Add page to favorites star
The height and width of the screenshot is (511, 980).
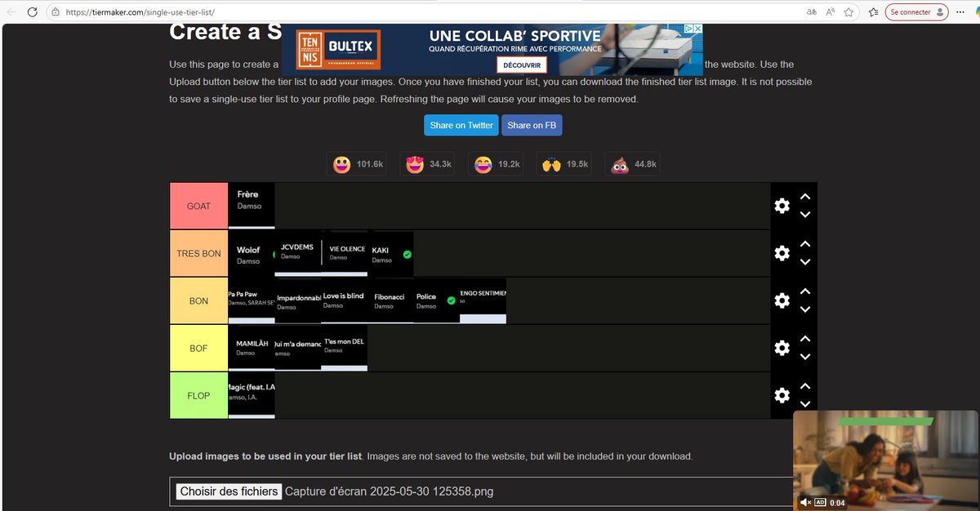tap(849, 12)
